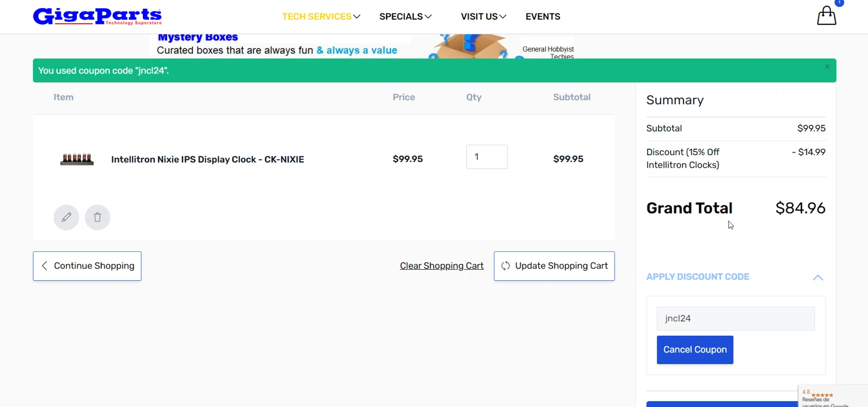Click the Nixie clock product thumbnail
This screenshot has height=407, width=868.
click(x=77, y=159)
